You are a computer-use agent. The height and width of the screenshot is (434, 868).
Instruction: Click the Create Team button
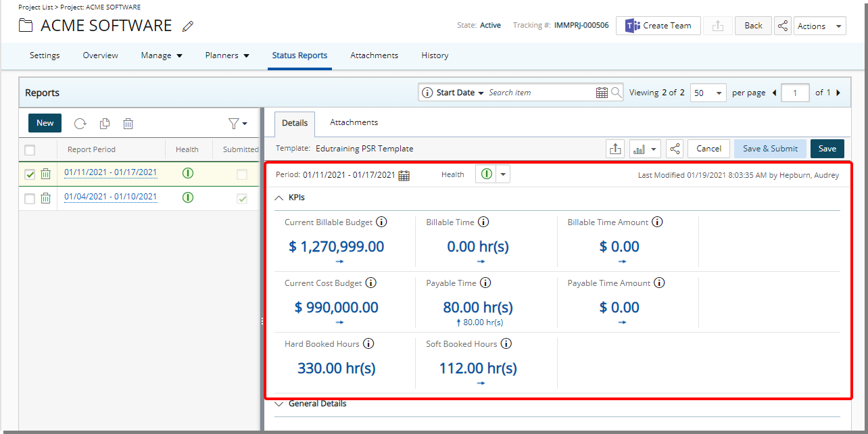(x=658, y=26)
